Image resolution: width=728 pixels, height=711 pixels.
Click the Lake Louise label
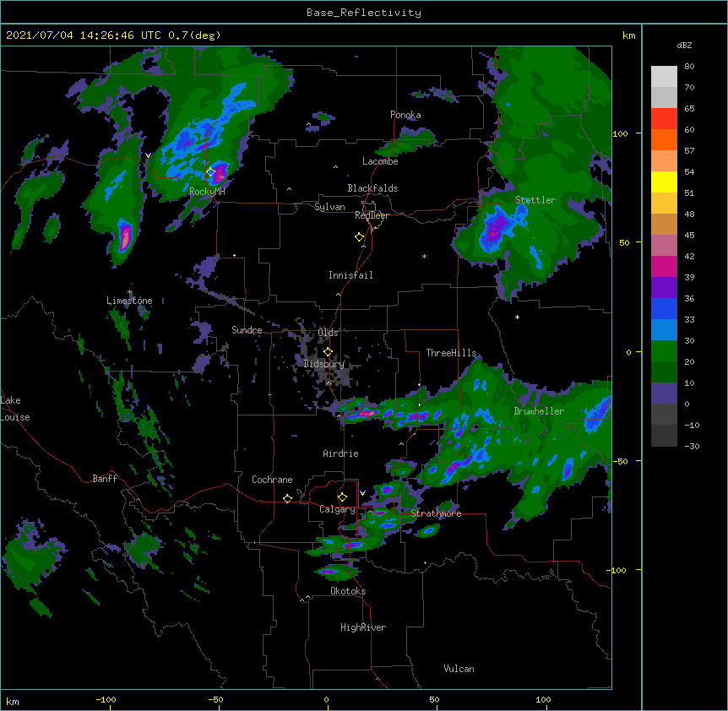15,409
